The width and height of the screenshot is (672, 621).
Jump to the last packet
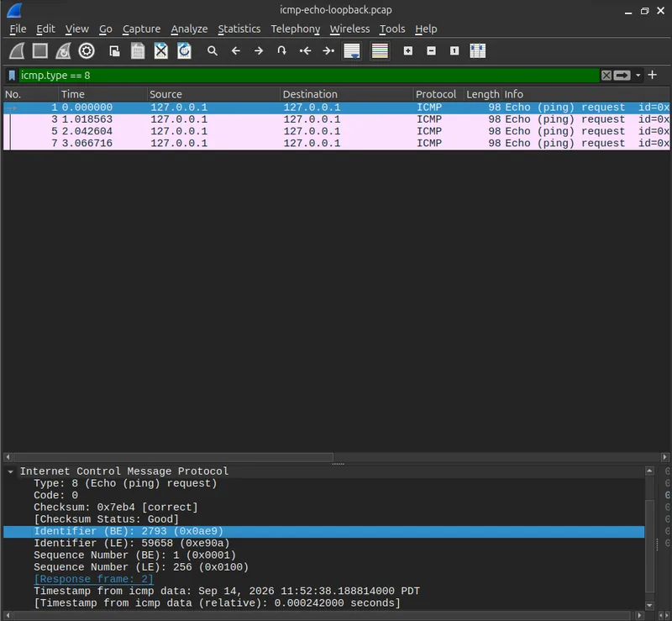pyautogui.click(x=328, y=51)
